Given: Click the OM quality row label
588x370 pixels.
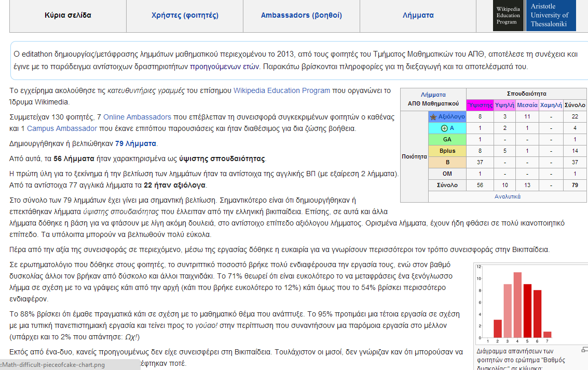Looking at the screenshot, I should click(447, 174).
